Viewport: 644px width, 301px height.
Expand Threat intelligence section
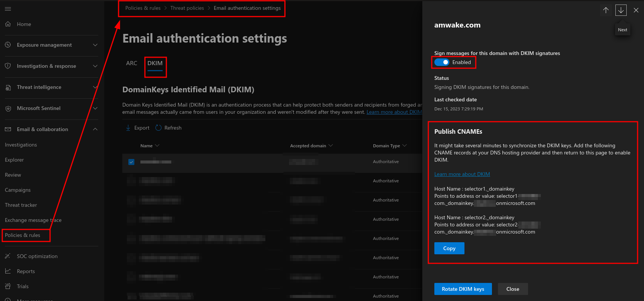pos(95,87)
